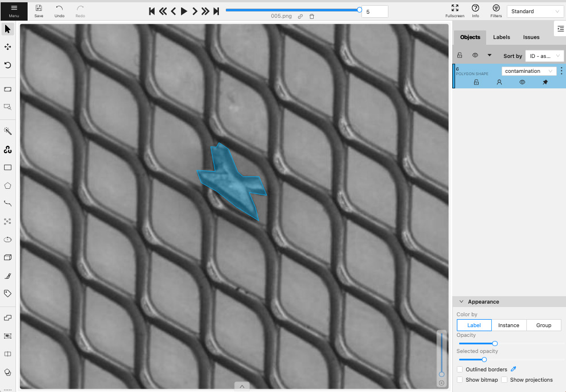The height and width of the screenshot is (392, 566).
Task: Toggle occluded on contamination polygon
Action: (499, 82)
